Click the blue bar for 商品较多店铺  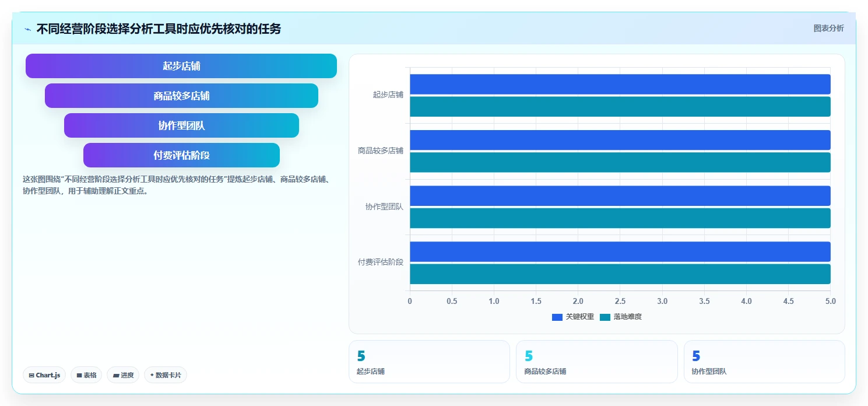[x=620, y=140]
